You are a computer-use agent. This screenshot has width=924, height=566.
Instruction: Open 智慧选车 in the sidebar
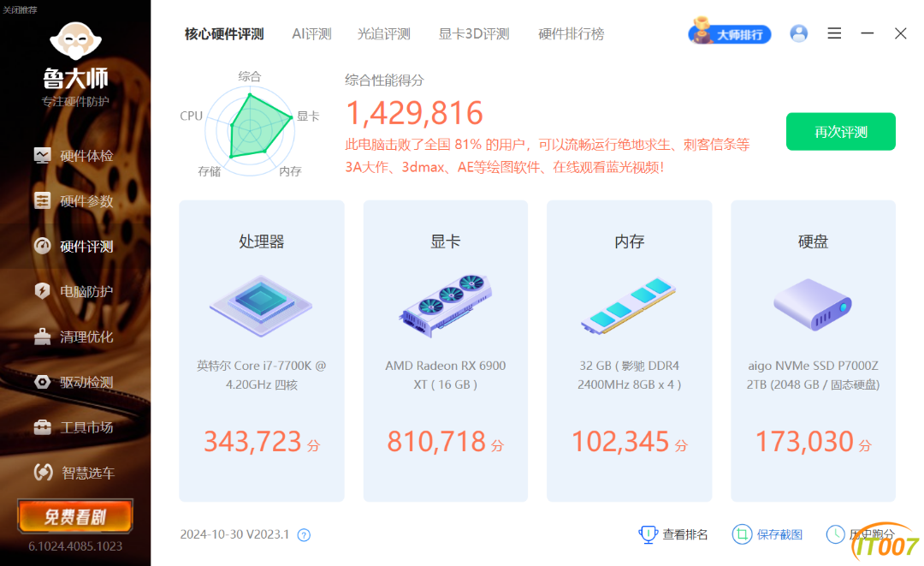[74, 473]
